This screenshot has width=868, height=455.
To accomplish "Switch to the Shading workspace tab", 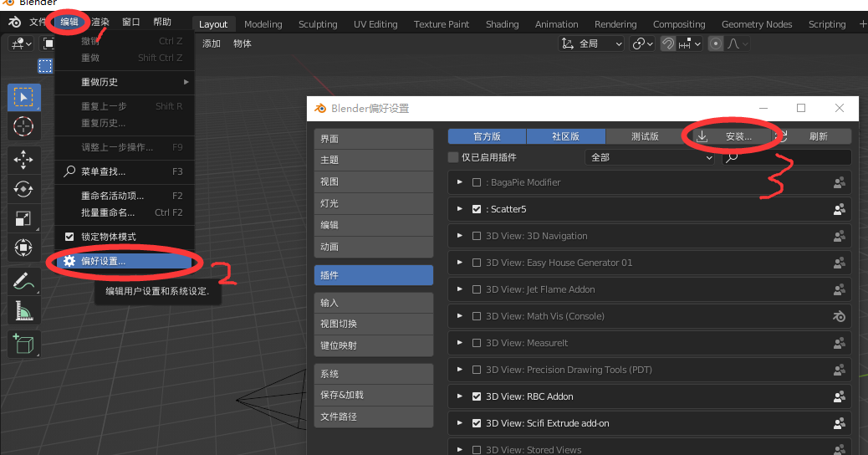I will [502, 24].
